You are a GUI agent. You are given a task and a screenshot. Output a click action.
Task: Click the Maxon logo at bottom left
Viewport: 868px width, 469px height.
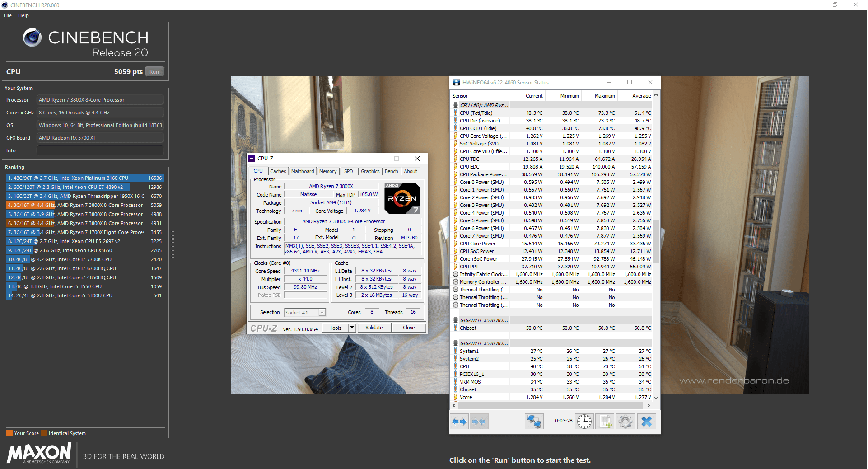click(x=39, y=453)
